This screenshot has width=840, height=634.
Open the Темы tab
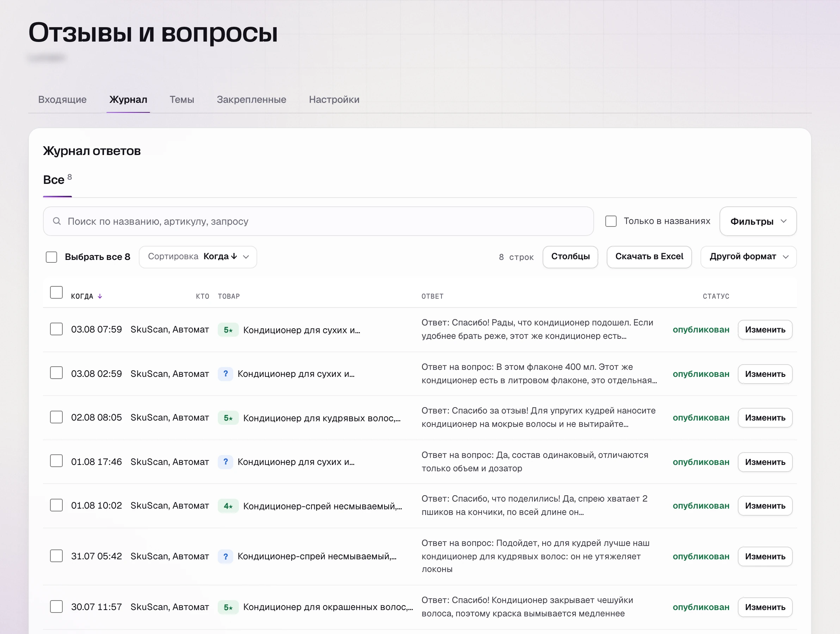[181, 99]
